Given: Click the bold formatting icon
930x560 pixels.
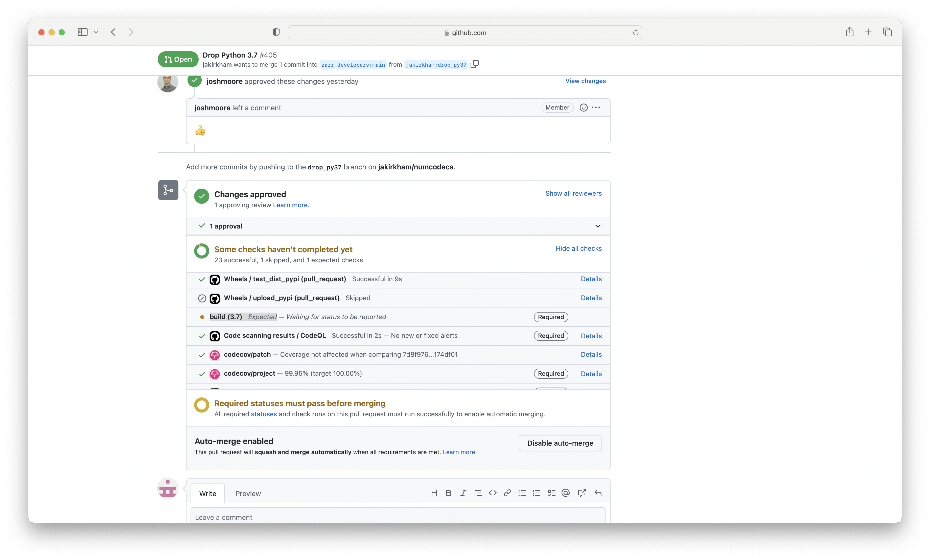Looking at the screenshot, I should coord(448,493).
